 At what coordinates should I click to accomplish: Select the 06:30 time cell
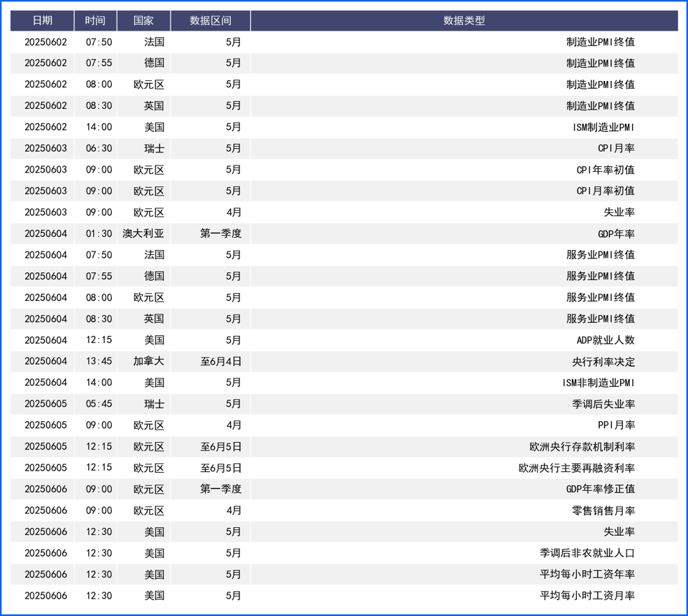(99, 148)
